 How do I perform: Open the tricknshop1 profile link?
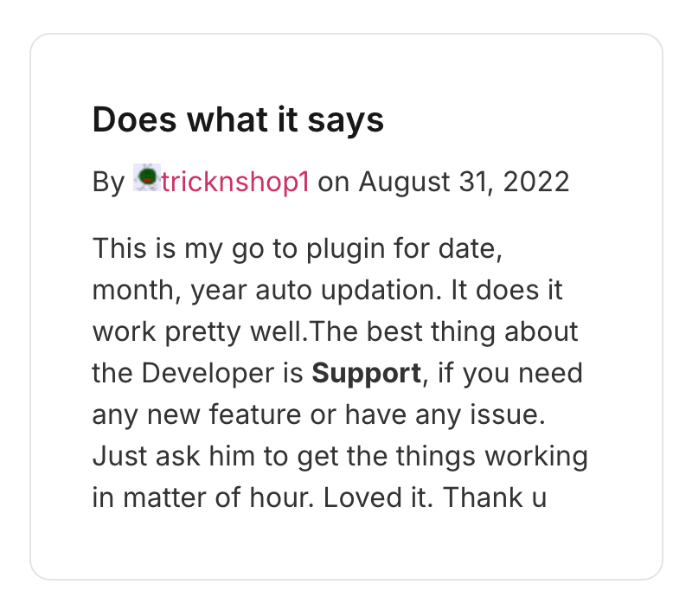[234, 182]
